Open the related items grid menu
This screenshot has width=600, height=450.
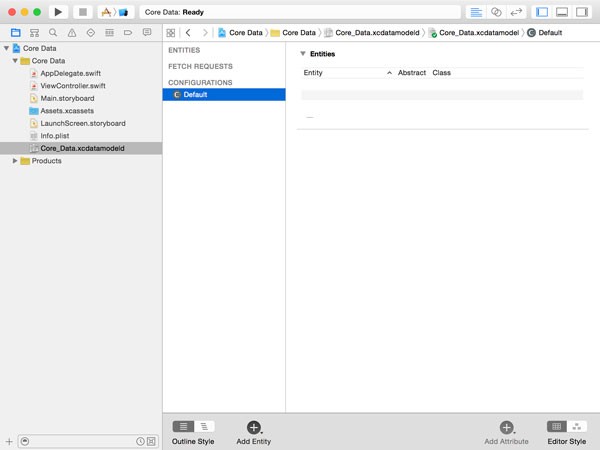click(171, 33)
